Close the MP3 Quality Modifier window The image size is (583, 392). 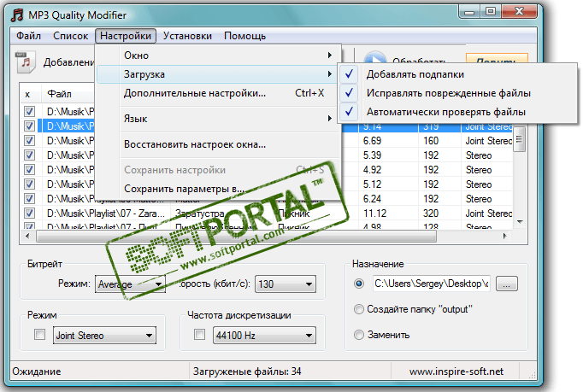pyautogui.click(x=520, y=12)
